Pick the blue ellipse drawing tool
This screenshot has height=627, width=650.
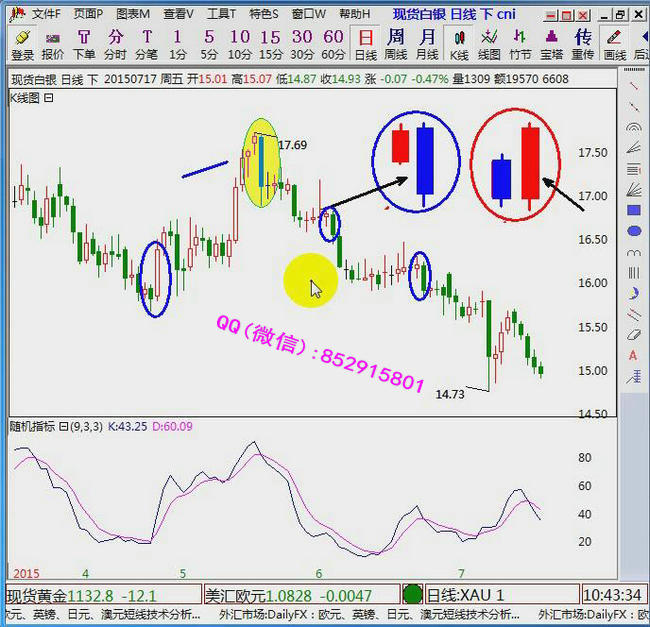coord(634,232)
